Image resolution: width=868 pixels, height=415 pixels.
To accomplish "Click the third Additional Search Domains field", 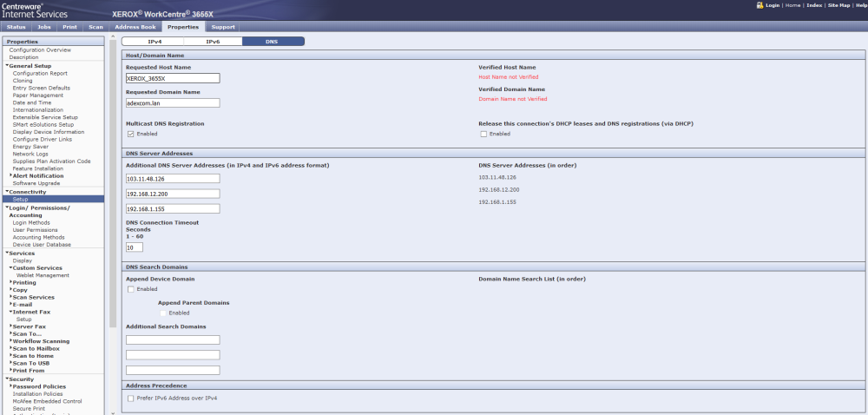I will 173,370.
